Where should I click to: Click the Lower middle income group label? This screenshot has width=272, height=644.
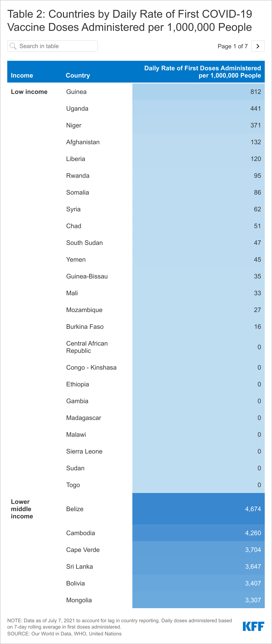coord(22,509)
